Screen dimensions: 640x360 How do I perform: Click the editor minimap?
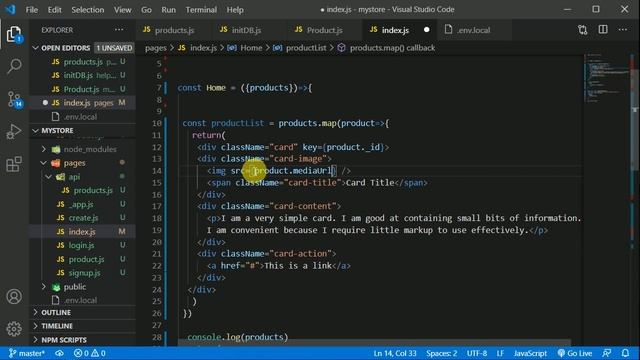[x=607, y=78]
